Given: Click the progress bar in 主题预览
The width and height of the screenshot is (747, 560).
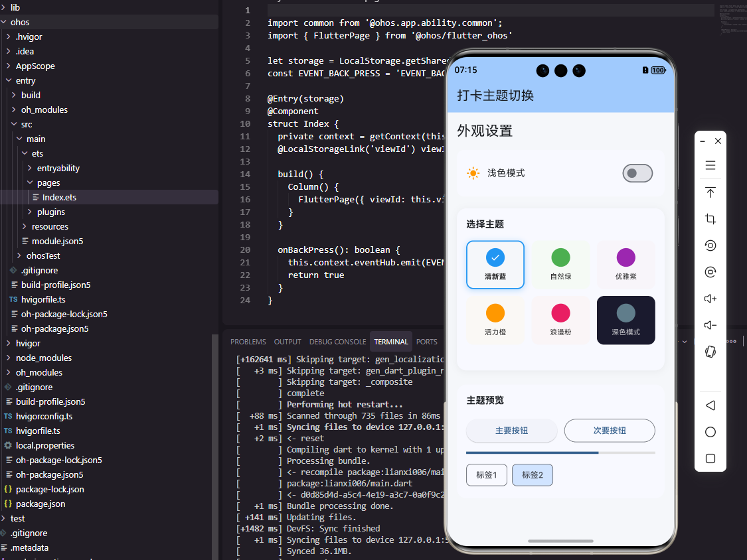Looking at the screenshot, I should 560,453.
